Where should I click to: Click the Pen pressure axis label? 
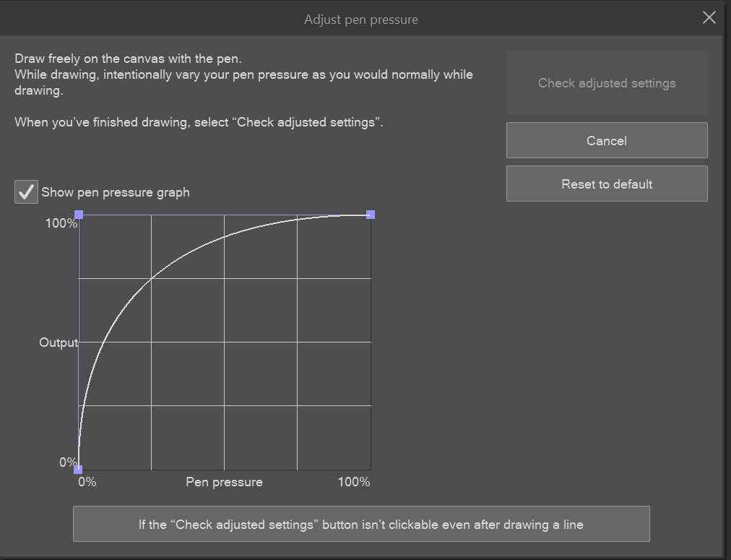pos(224,482)
